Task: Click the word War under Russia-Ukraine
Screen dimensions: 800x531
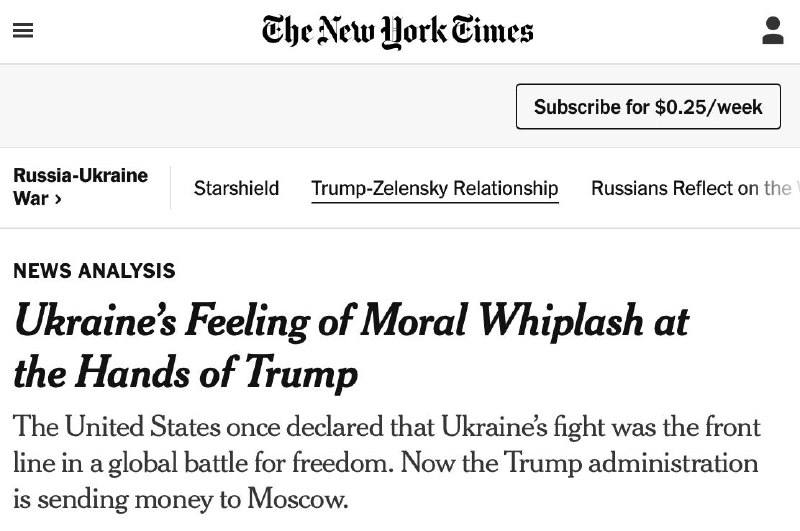Action: pos(31,198)
